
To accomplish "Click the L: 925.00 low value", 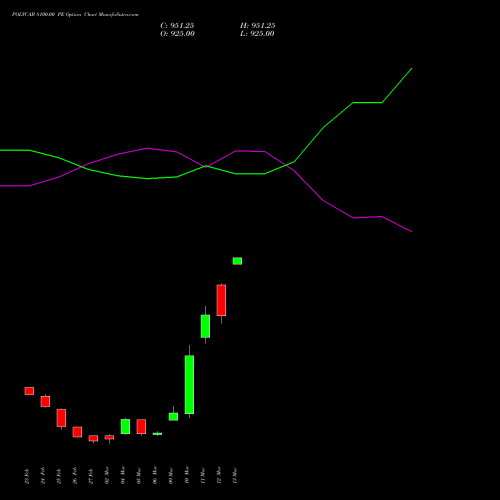I will (x=257, y=34).
